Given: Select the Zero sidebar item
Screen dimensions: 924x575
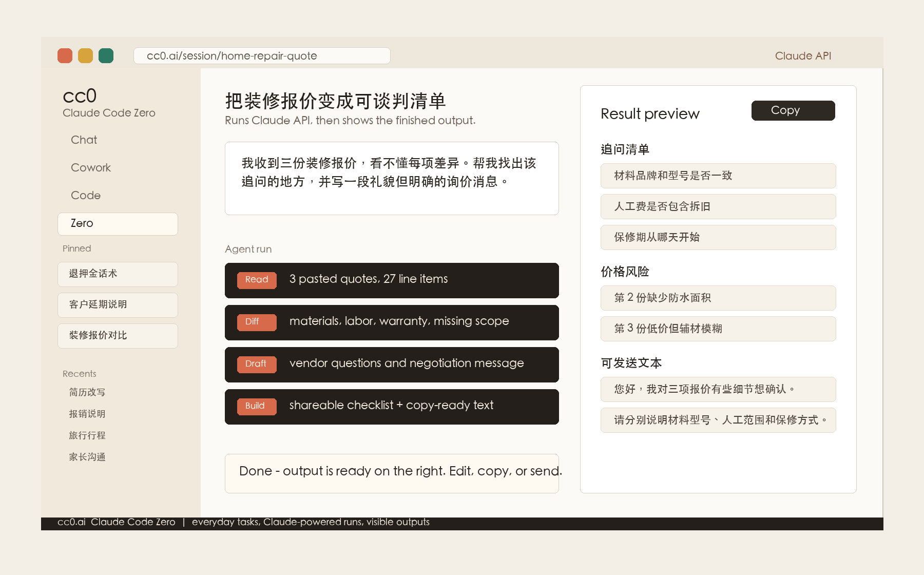Looking at the screenshot, I should (x=118, y=224).
